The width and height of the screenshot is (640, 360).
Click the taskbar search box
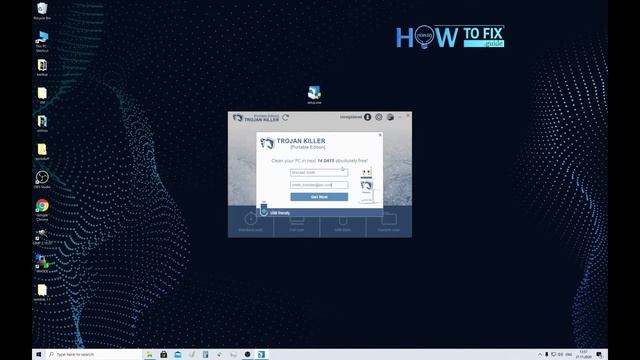(94, 354)
